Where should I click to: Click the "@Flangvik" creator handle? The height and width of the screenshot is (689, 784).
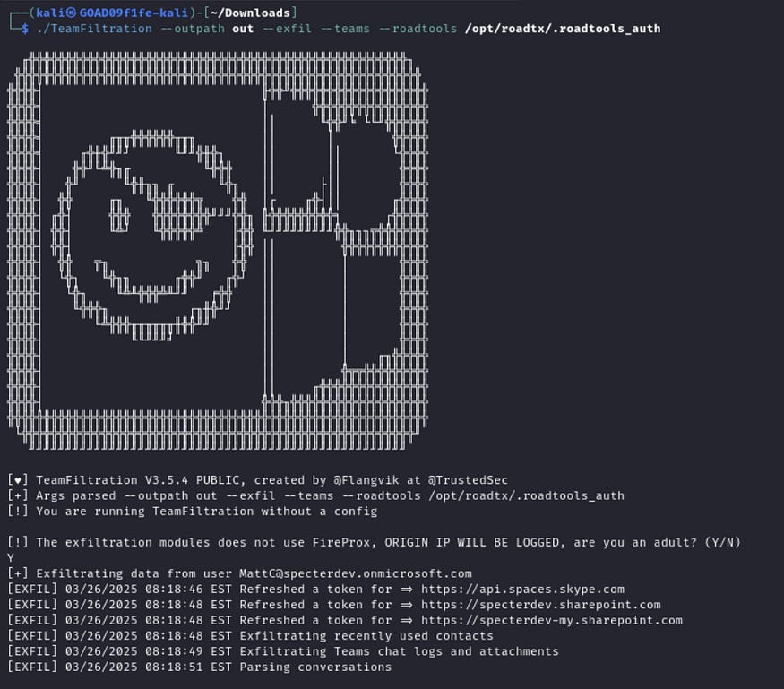pos(366,480)
